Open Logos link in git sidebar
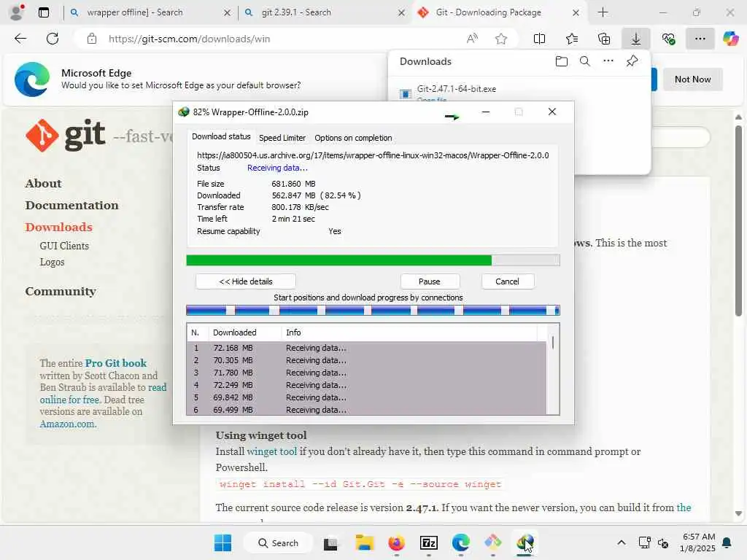Screen dimensions: 747x560 [x=52, y=262]
